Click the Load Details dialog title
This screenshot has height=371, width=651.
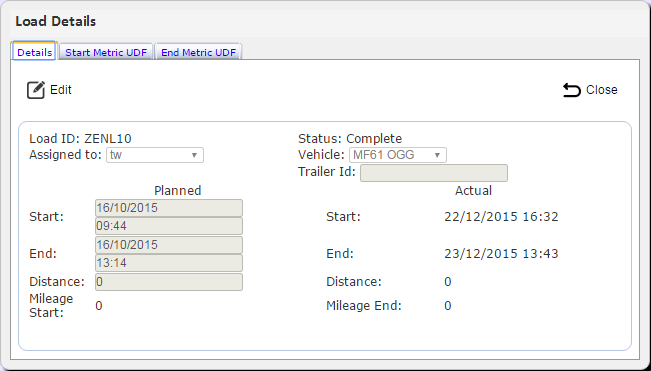(56, 21)
